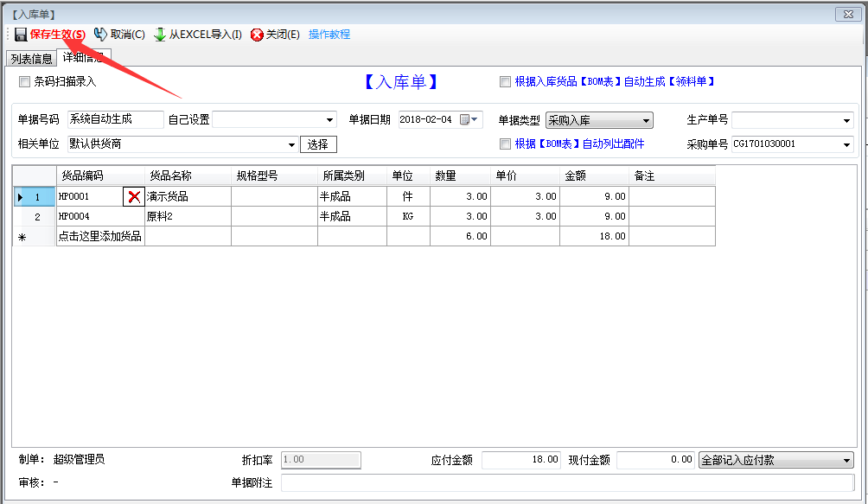Toggle auto-generate 领料单 from BOM checkbox

(x=506, y=82)
